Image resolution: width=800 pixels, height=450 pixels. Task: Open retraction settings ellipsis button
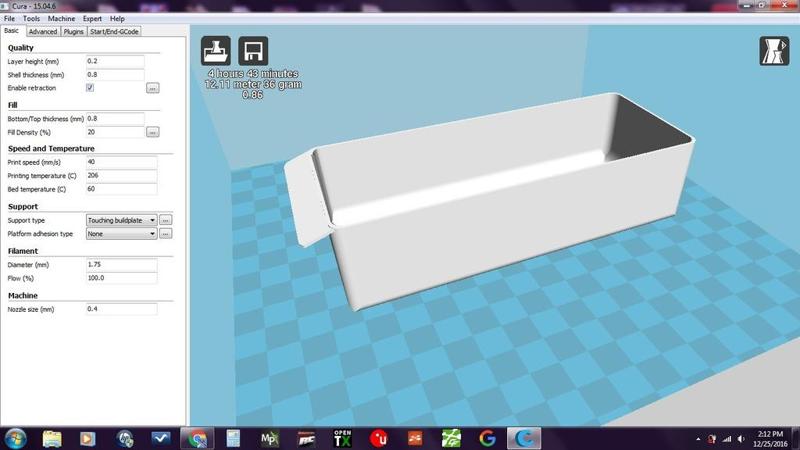click(x=153, y=88)
